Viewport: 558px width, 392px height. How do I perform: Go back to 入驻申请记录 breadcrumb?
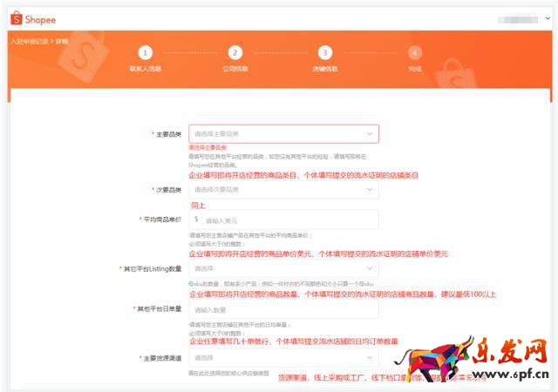pos(29,41)
